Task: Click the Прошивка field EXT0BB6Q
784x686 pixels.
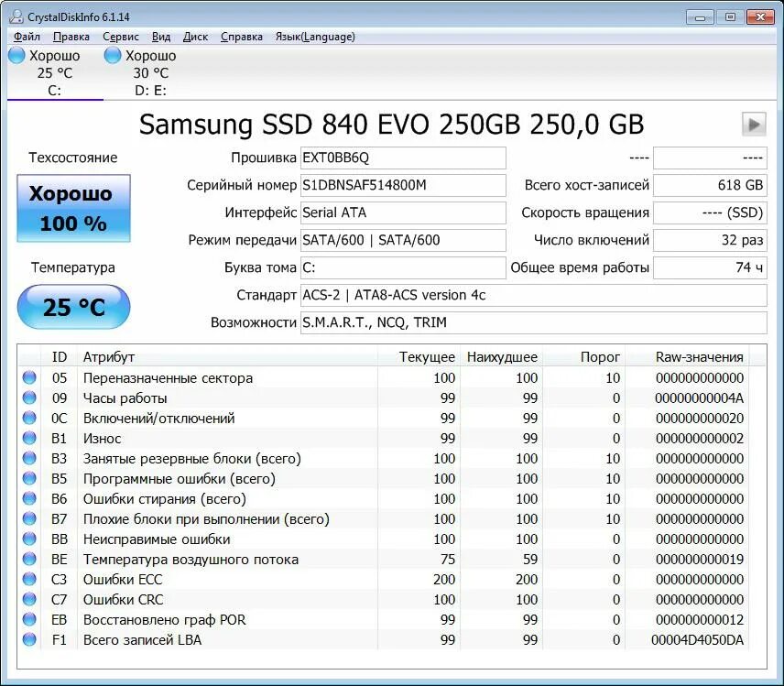Action: [x=403, y=158]
